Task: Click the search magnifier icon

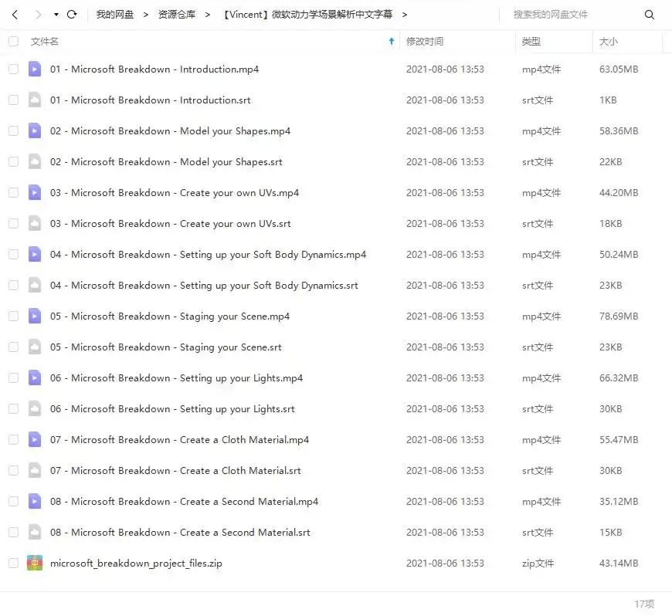Action: (x=649, y=15)
